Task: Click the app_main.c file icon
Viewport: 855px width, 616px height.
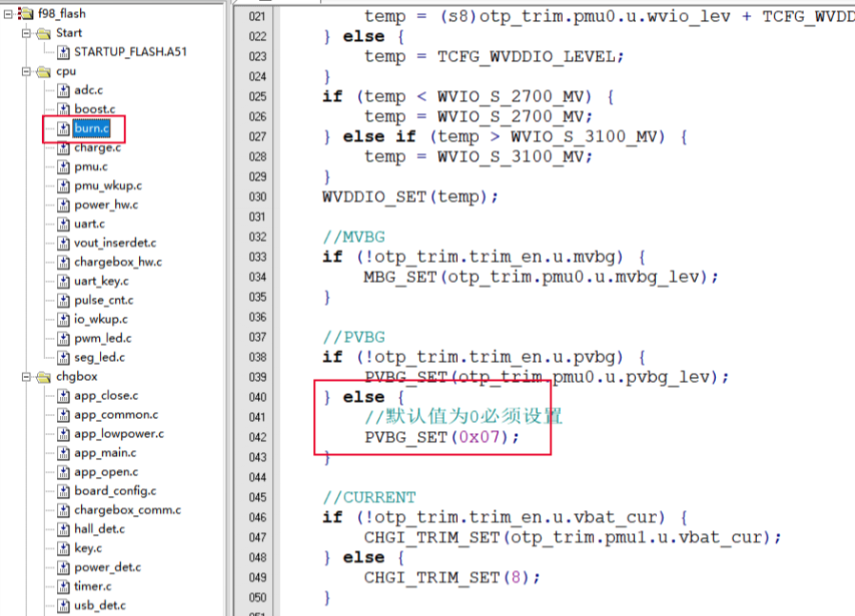Action: tap(64, 453)
